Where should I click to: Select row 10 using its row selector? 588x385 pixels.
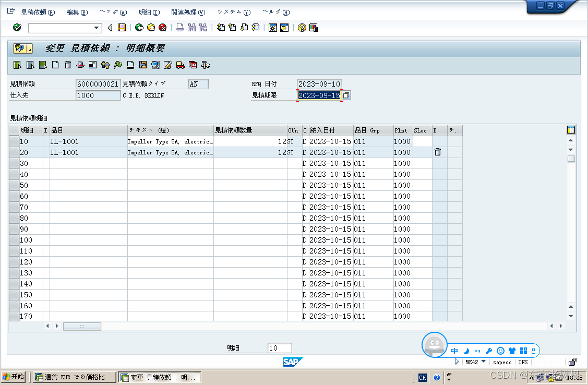tap(14, 141)
